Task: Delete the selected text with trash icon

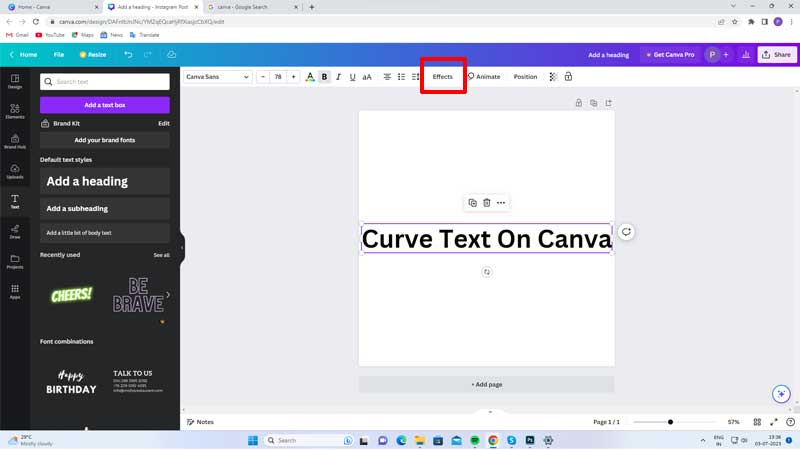Action: tap(487, 203)
